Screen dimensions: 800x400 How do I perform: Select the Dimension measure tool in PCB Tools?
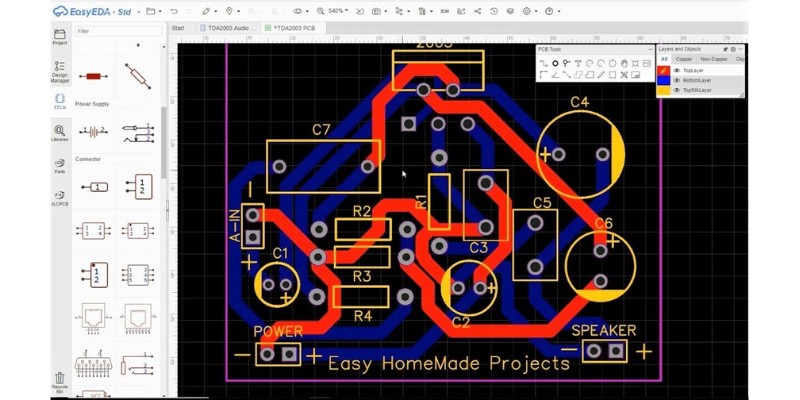pyautogui.click(x=602, y=75)
